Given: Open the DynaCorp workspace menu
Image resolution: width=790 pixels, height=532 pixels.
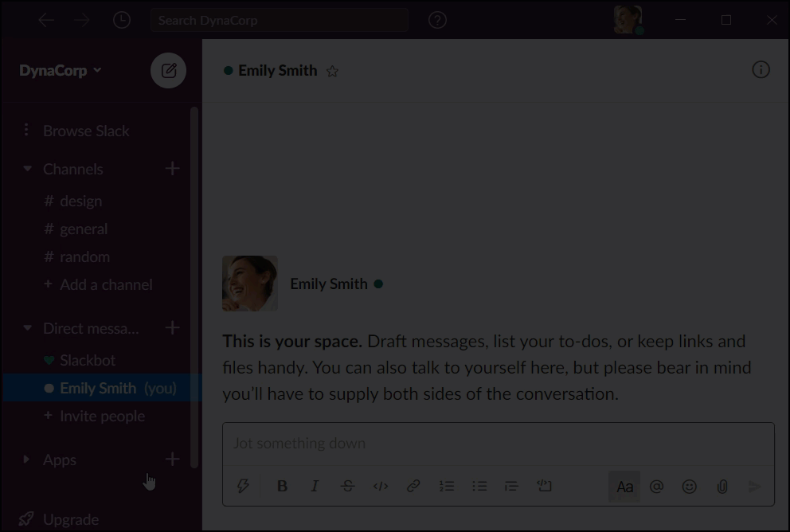Looking at the screenshot, I should pos(60,71).
